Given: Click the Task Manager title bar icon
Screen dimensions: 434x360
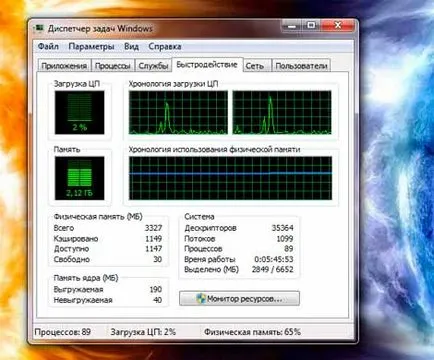Looking at the screenshot, I should 39,29.
